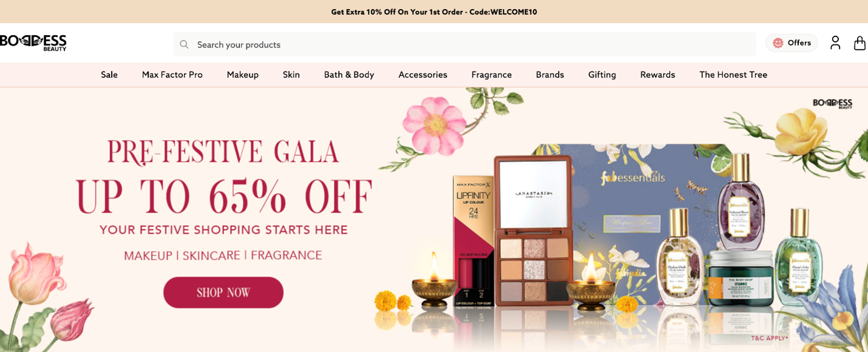The height and width of the screenshot is (352, 868).
Task: Open the Makeup category
Action: 243,75
